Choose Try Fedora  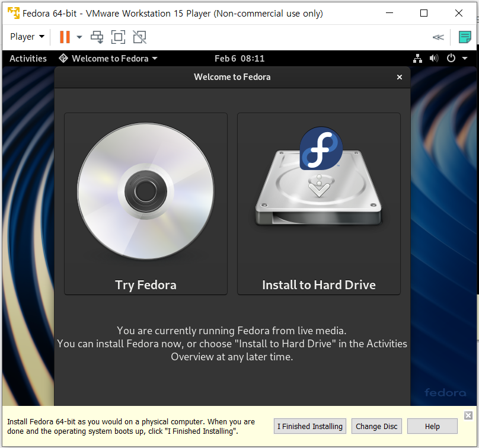coord(146,204)
